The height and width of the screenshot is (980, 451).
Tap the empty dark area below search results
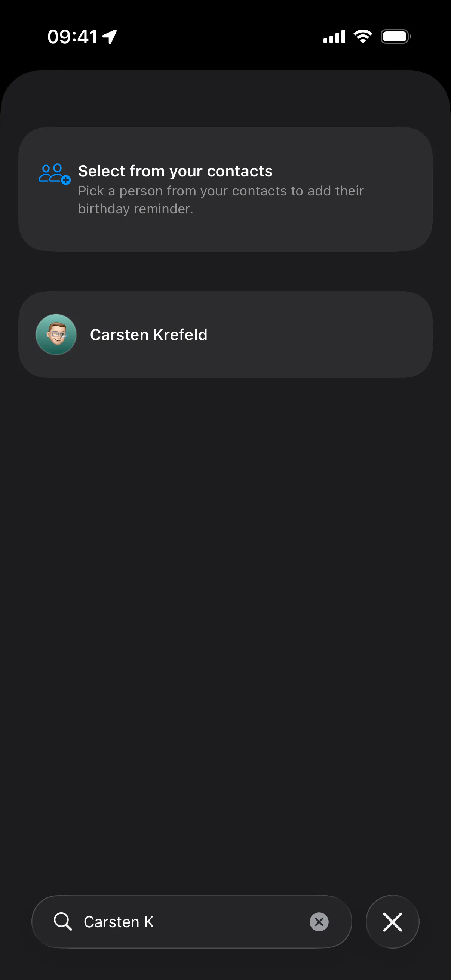pyautogui.click(x=225, y=628)
